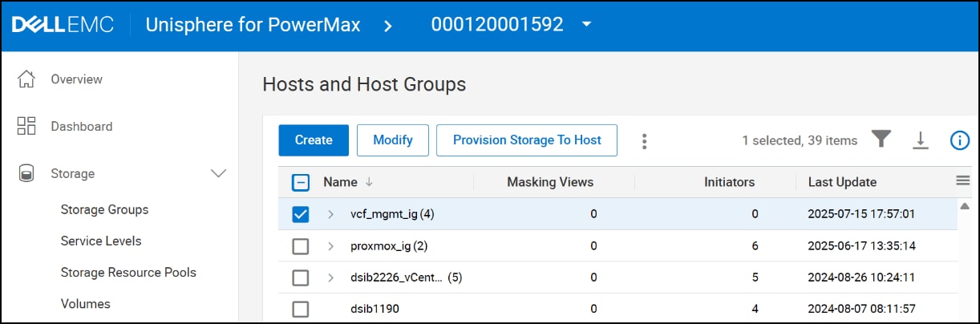This screenshot has height=324, width=980.
Task: Open Service Levels page
Action: [x=101, y=241]
